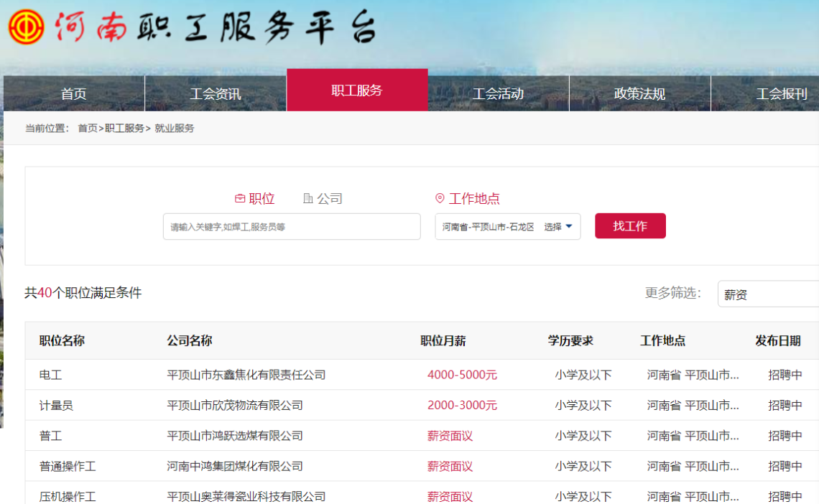The image size is (819, 504).
Task: Select the 职工服务 navigation tab
Action: pos(357,90)
